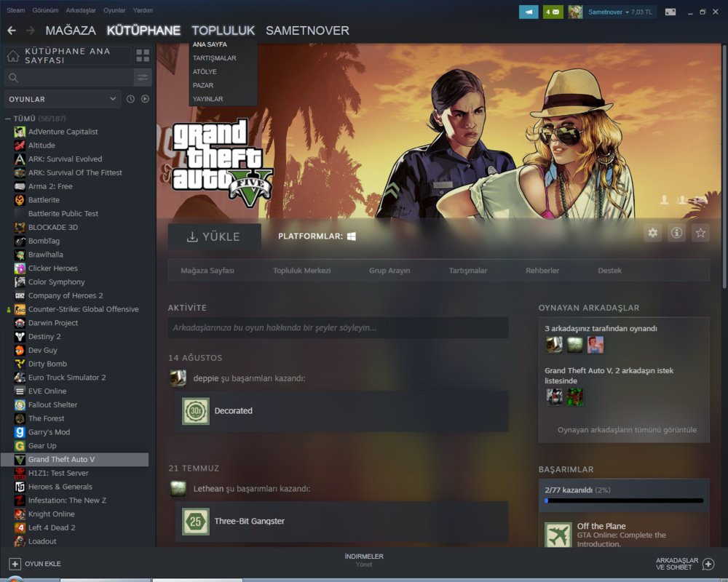Click Off the Plane achievement icon
728x582 pixels.
click(558, 535)
